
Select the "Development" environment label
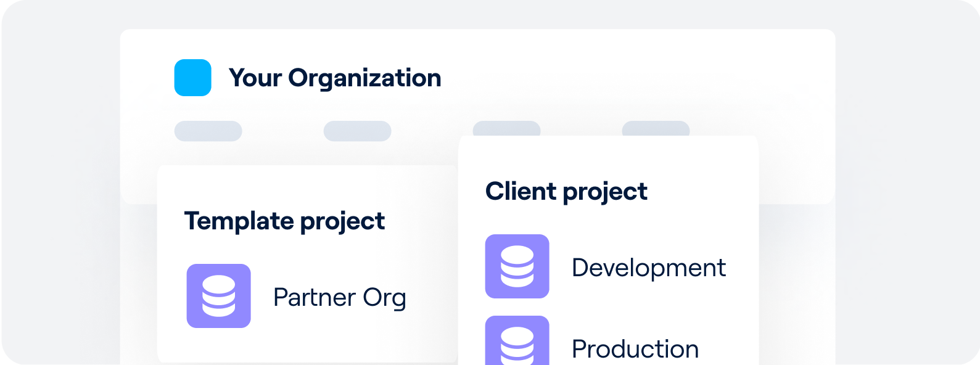pyautogui.click(x=648, y=268)
